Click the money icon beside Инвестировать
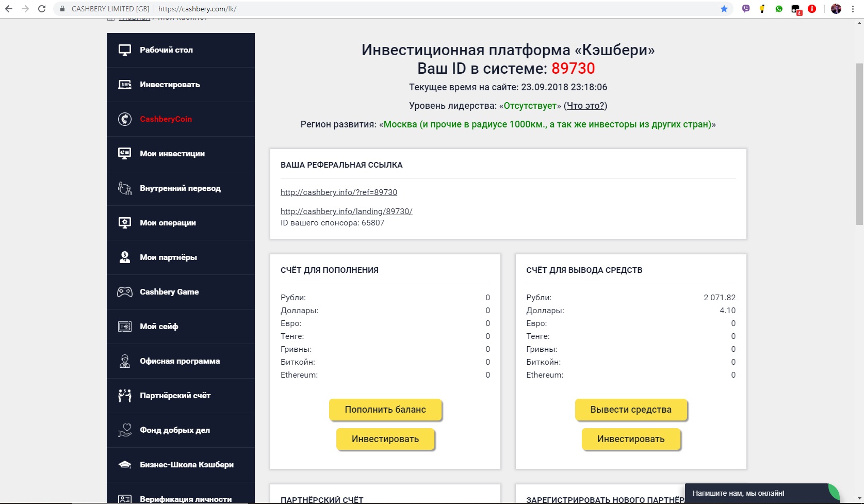This screenshot has height=504, width=864. click(125, 85)
